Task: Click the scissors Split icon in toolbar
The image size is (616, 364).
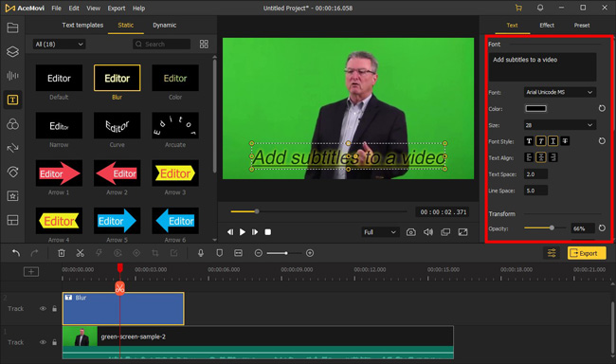Action: coord(81,253)
